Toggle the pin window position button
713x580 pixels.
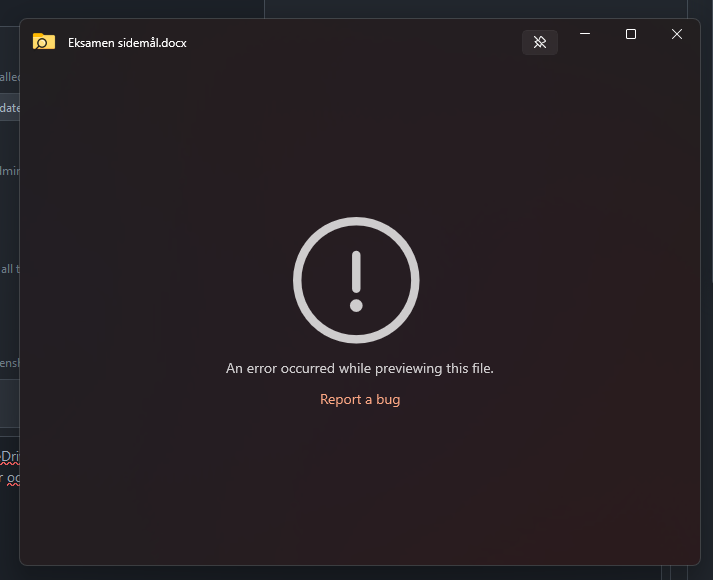[x=540, y=42]
